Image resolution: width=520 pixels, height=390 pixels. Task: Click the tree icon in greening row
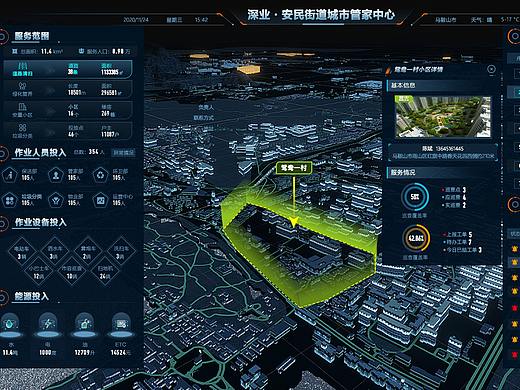pos(22,86)
